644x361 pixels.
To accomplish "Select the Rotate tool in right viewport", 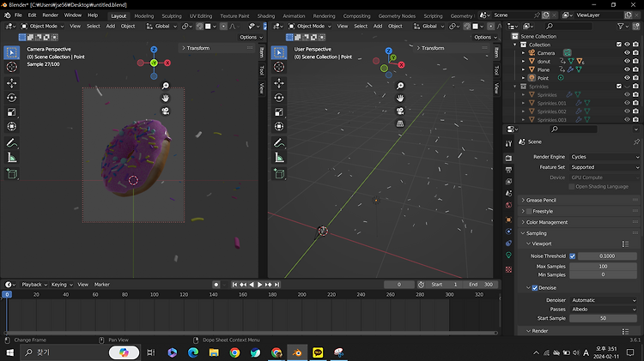I will [279, 98].
